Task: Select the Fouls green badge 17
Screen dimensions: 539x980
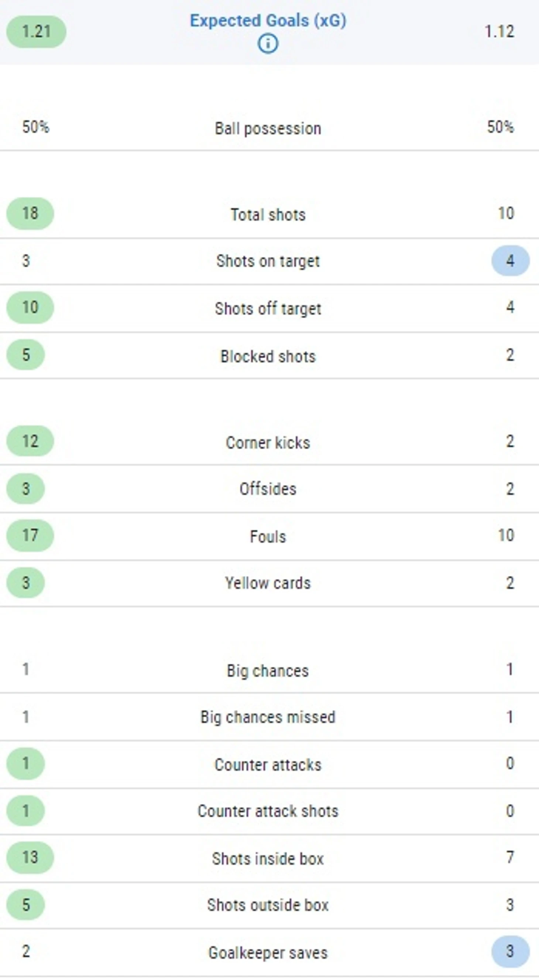Action: click(x=30, y=536)
